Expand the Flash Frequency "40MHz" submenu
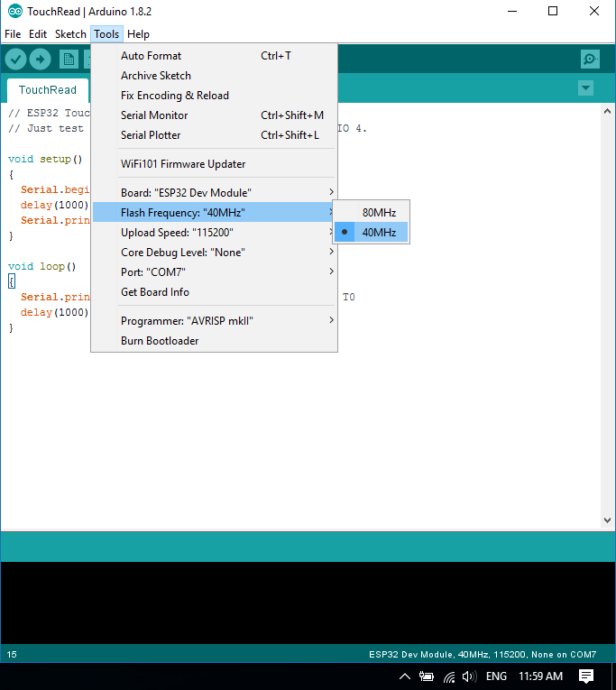The width and height of the screenshot is (616, 690). [214, 213]
